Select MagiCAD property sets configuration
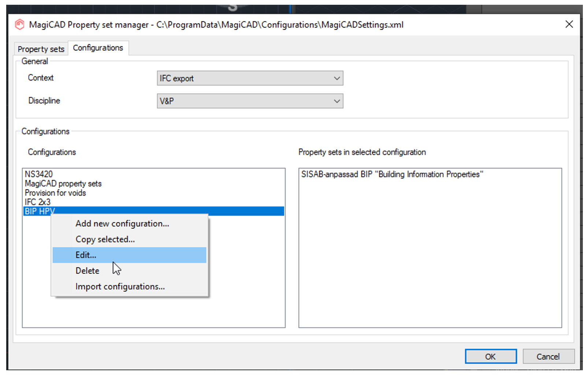 click(153, 183)
